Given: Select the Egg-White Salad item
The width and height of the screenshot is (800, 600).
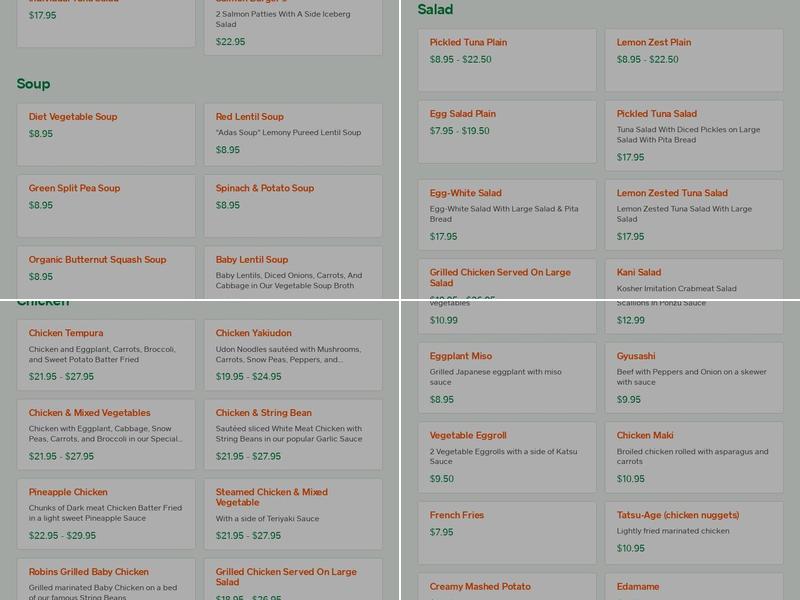Looking at the screenshot, I should (507, 214).
